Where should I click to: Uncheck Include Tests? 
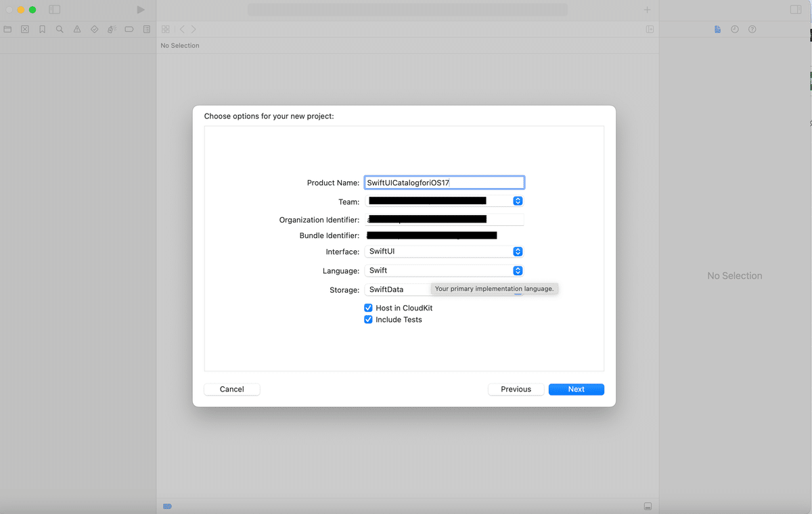point(368,319)
